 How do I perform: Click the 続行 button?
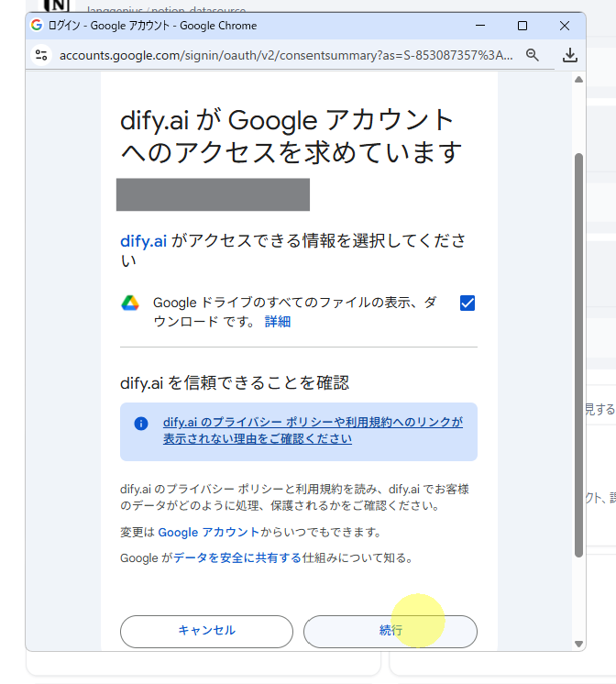click(x=390, y=631)
